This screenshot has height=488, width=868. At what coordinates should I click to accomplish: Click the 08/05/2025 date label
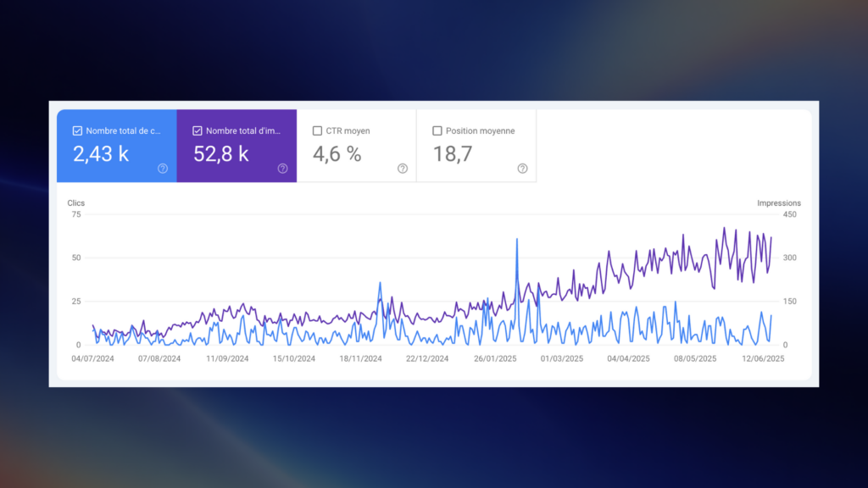point(696,358)
